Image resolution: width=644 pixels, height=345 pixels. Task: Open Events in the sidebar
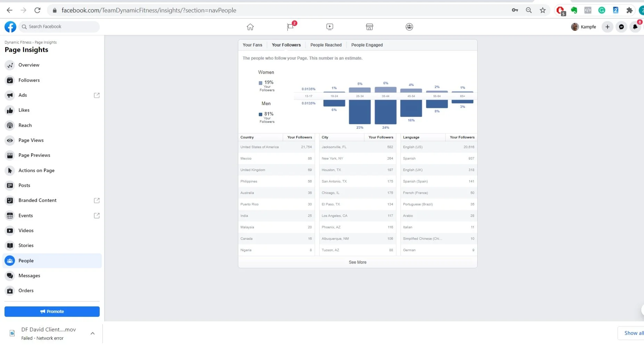[52, 216]
